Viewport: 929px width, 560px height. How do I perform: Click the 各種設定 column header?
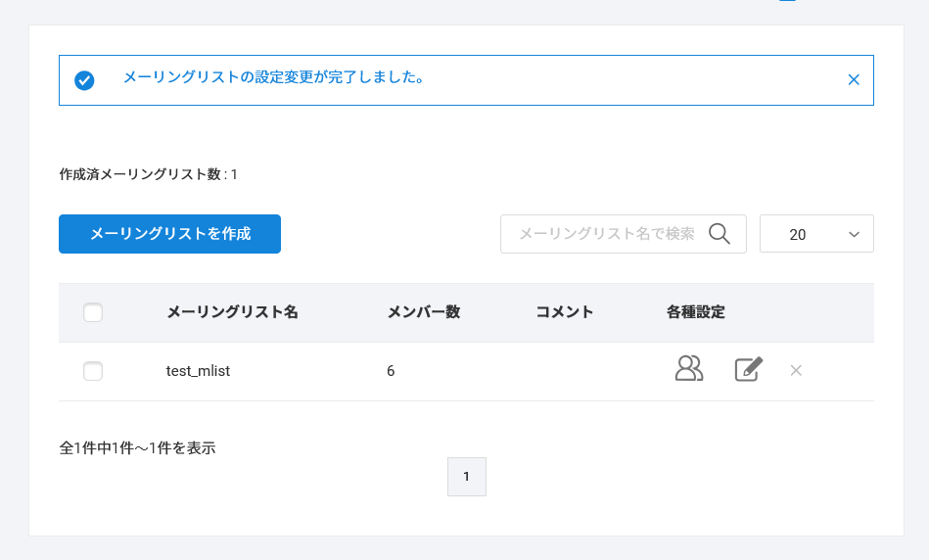[696, 312]
